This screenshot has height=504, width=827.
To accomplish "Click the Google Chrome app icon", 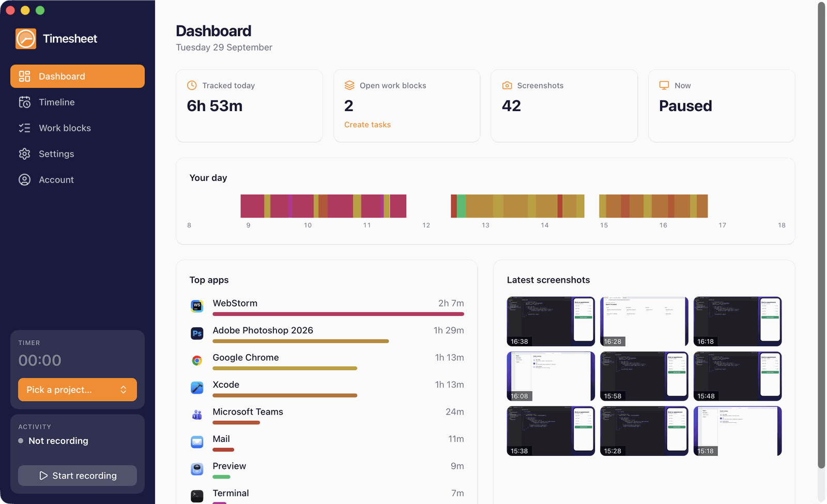I will click(x=197, y=360).
